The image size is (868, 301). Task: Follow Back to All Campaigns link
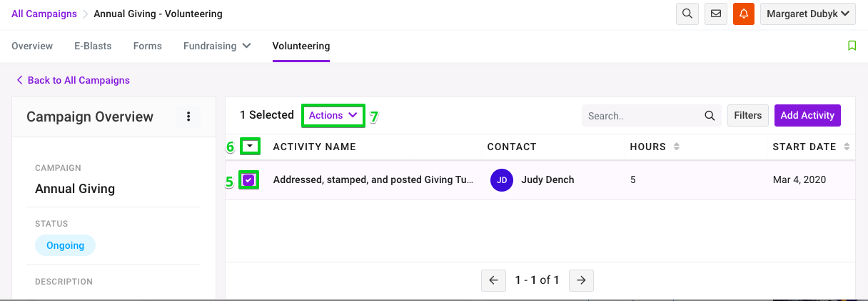73,80
